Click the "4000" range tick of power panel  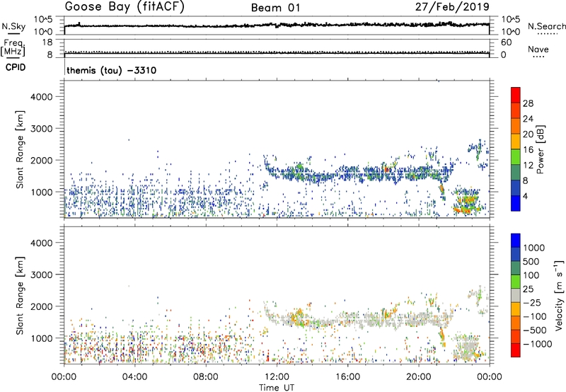[x=41, y=97]
